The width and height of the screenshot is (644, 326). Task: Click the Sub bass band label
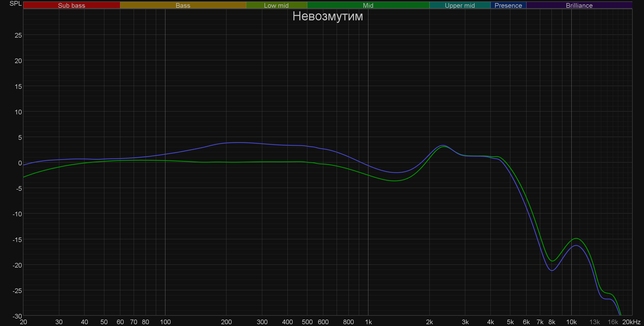[x=71, y=5]
